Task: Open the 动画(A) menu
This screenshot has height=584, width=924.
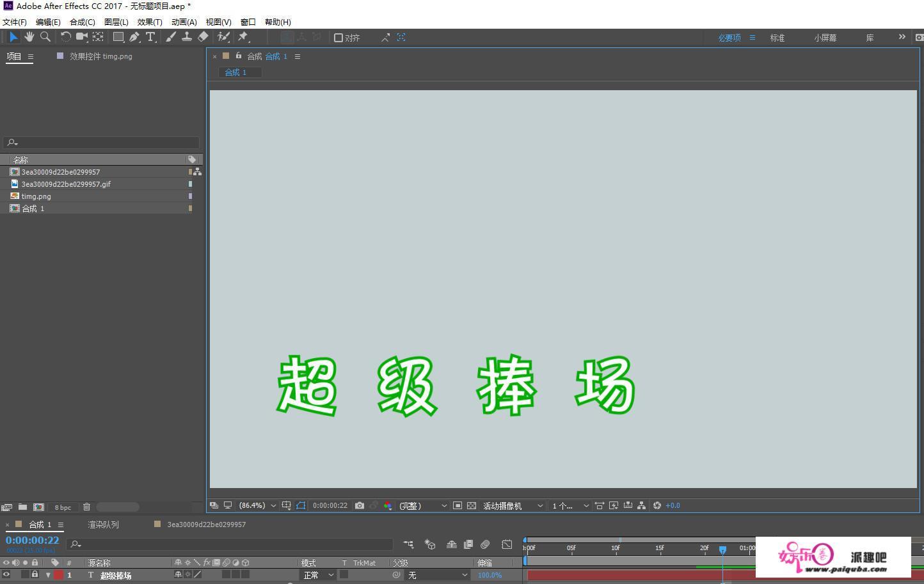Action: 184,22
